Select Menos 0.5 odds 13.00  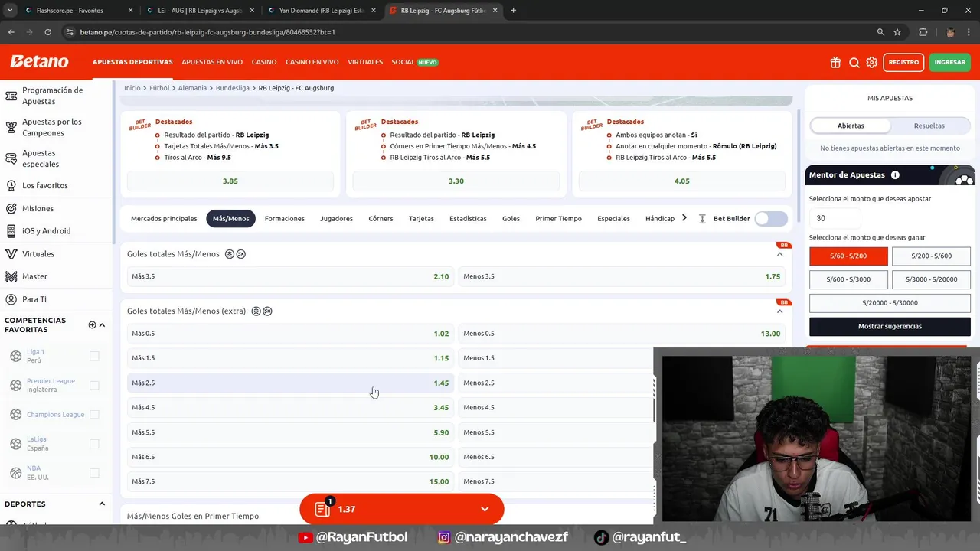coord(622,334)
